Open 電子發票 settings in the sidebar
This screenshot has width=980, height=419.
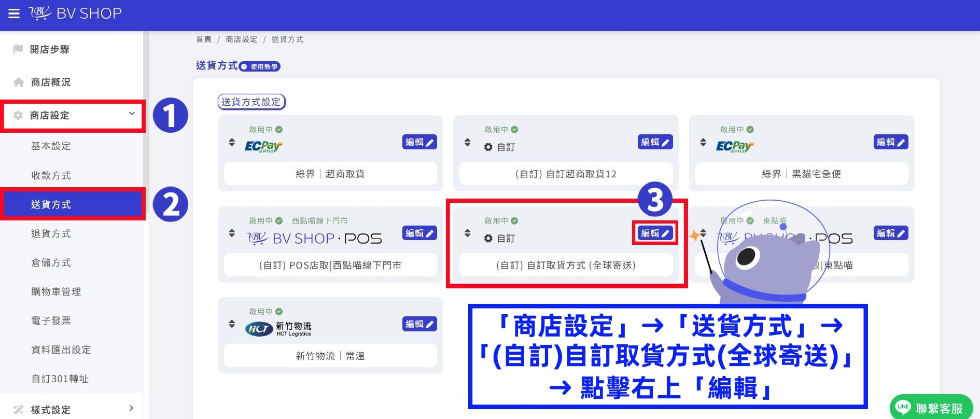point(51,320)
